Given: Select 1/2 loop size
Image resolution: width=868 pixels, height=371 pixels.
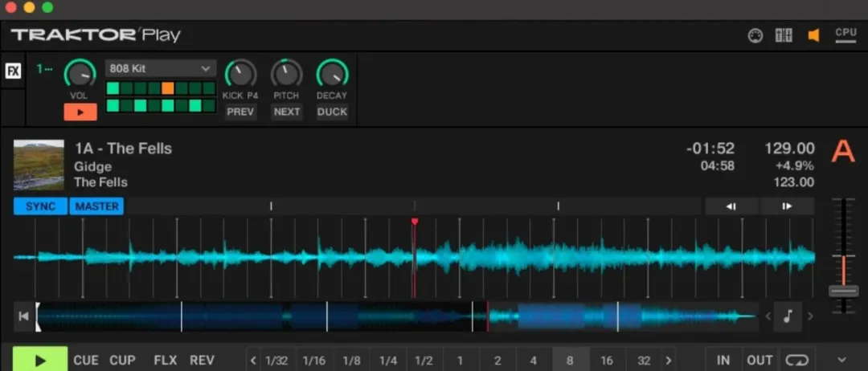Looking at the screenshot, I should pos(424,361).
